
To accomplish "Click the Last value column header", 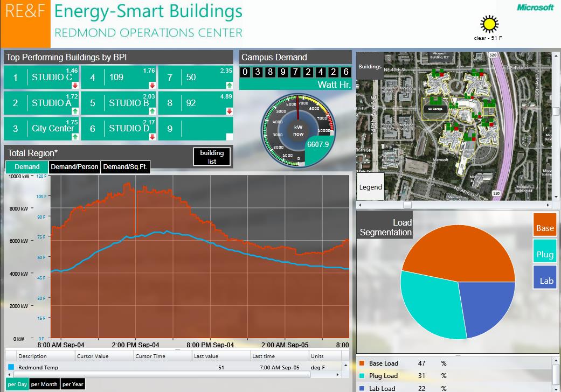I will click(x=221, y=356).
